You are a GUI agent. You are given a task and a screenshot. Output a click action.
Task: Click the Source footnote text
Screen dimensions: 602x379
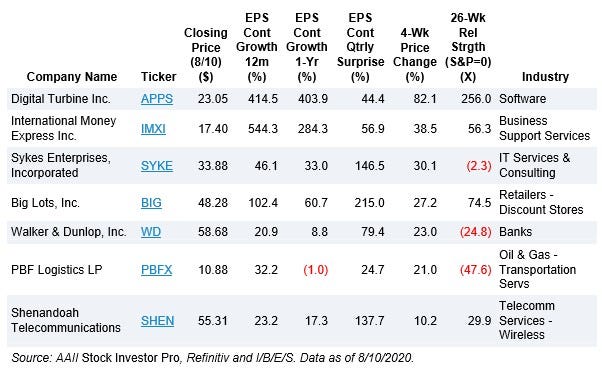coord(212,358)
